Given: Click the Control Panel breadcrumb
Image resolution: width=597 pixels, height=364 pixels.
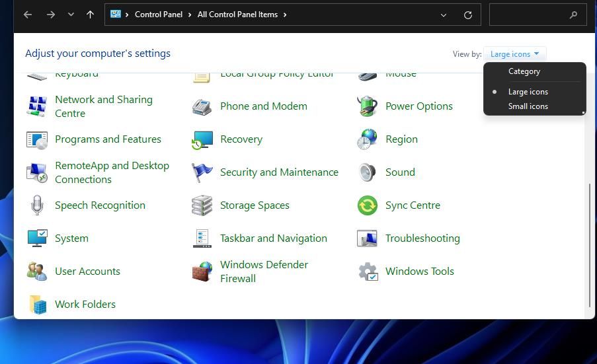Looking at the screenshot, I should pos(159,15).
